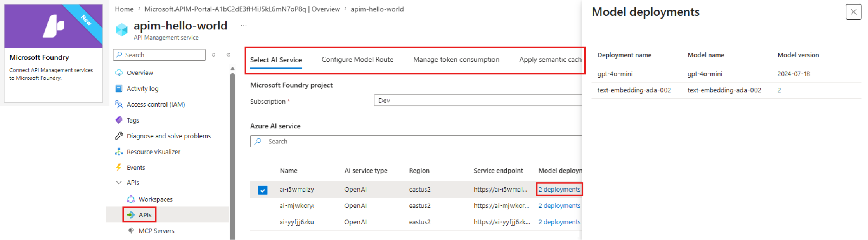Sort by Name column header
Viewport: 868px width, 240px height.
[289, 170]
